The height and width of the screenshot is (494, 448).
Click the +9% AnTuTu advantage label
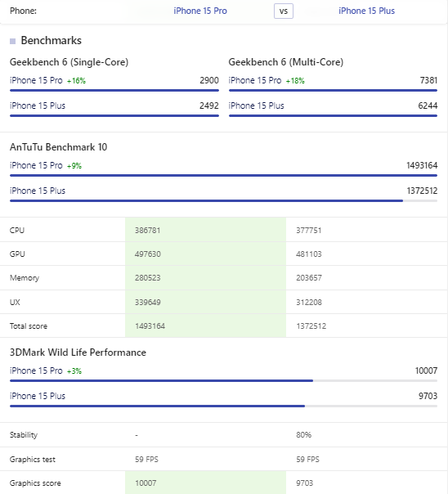click(x=74, y=166)
